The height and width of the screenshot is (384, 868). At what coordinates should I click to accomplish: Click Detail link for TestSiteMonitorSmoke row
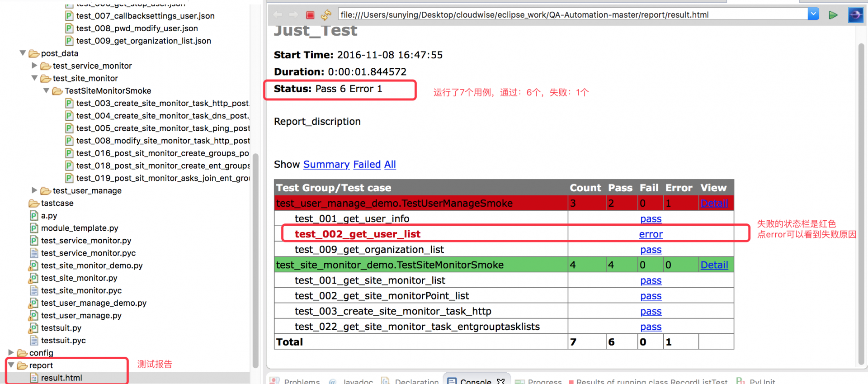coord(714,265)
